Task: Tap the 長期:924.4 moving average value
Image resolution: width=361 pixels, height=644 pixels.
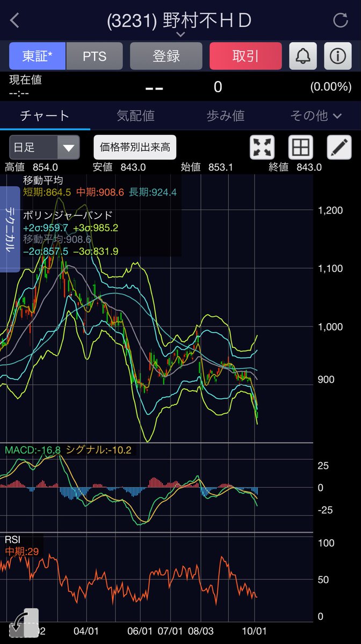Action: 153,192
